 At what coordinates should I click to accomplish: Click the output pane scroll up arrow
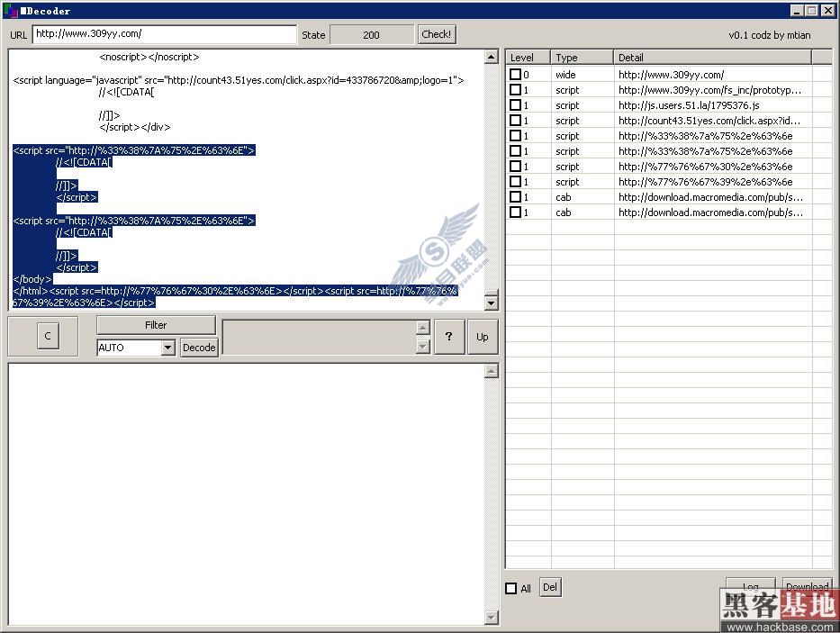click(x=492, y=371)
